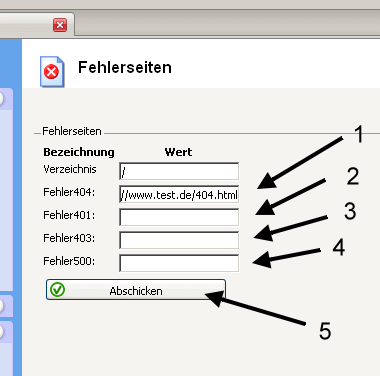Click the Fehler404: label
Viewport: 380px width, 376px height.
69,192
